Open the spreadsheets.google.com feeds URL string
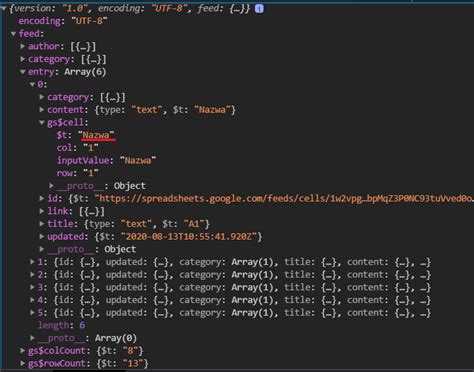Viewport: 474px width, 372px height. [x=284, y=199]
